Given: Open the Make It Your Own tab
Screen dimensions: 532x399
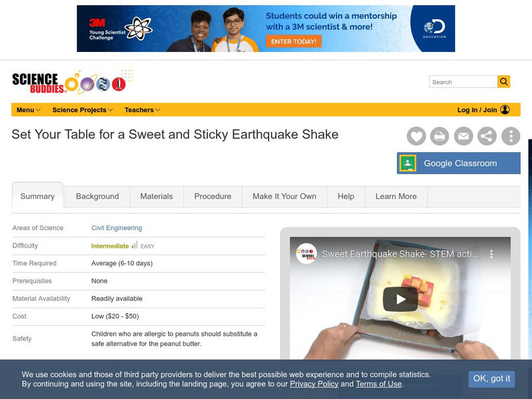Looking at the screenshot, I should click(x=285, y=196).
